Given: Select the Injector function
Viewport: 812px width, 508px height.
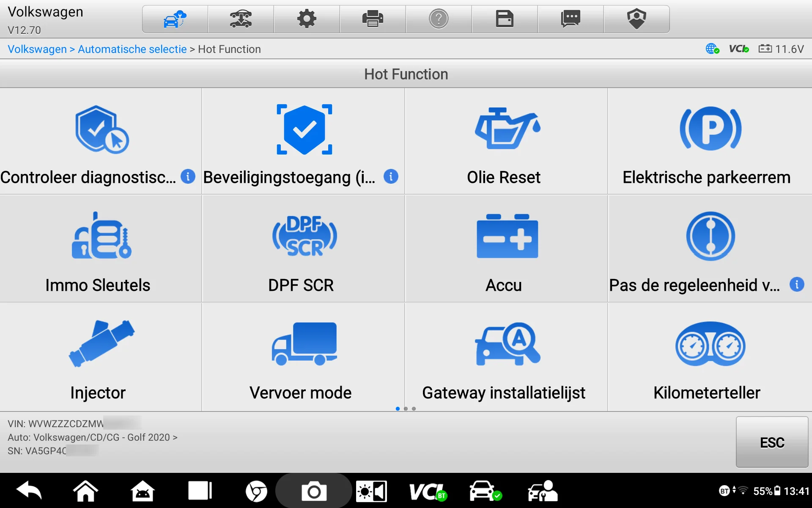Looking at the screenshot, I should 101,357.
